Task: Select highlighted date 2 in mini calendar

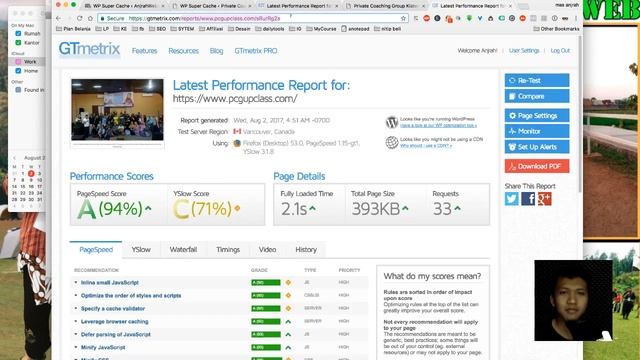Action: coord(31,173)
